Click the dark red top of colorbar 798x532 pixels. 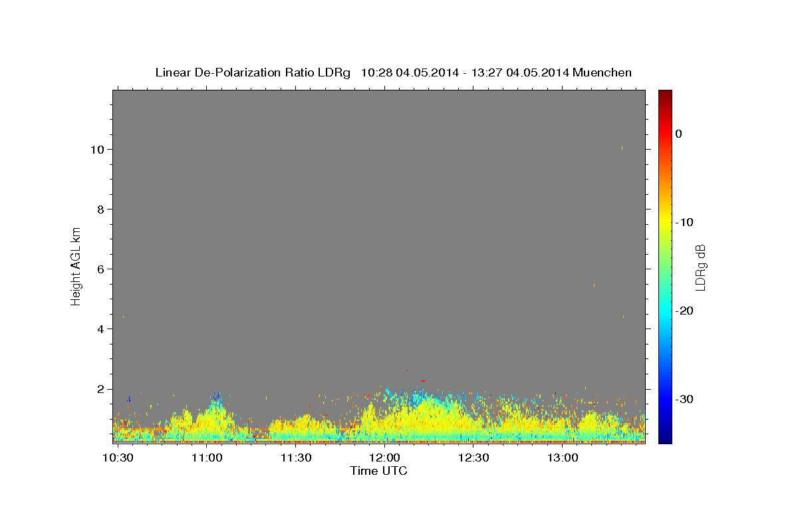665,96
